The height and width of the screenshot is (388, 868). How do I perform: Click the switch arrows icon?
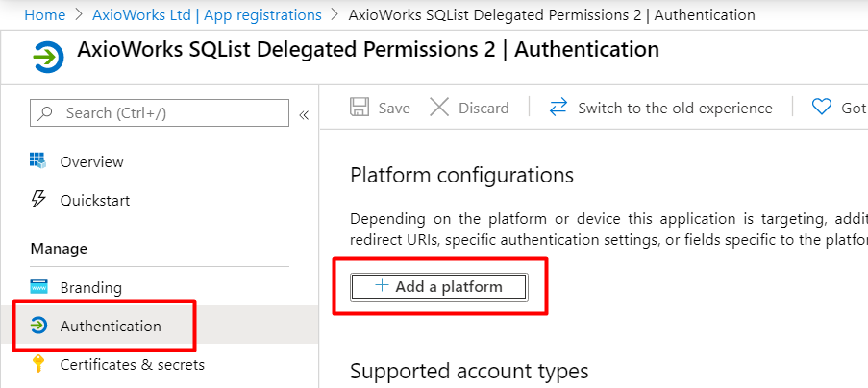pos(558,108)
